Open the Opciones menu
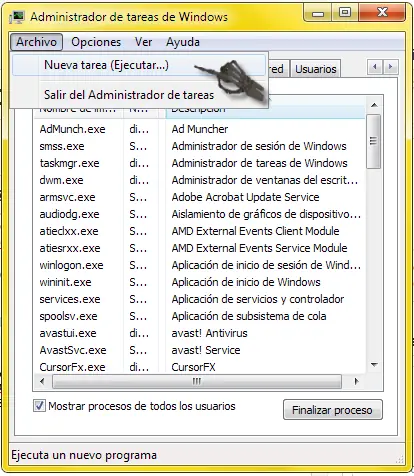This screenshot has width=414, height=476. point(96,42)
